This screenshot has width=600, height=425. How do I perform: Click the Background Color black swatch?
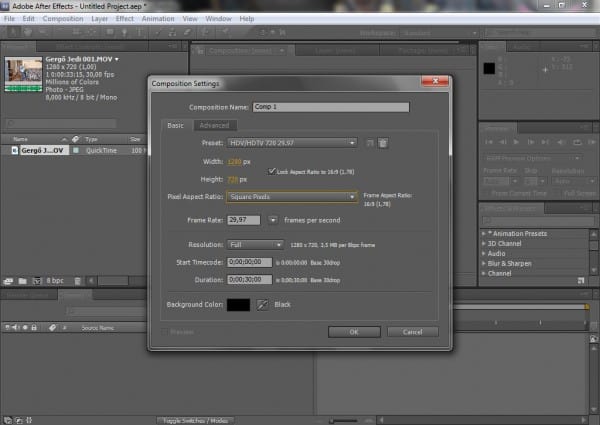pos(239,303)
